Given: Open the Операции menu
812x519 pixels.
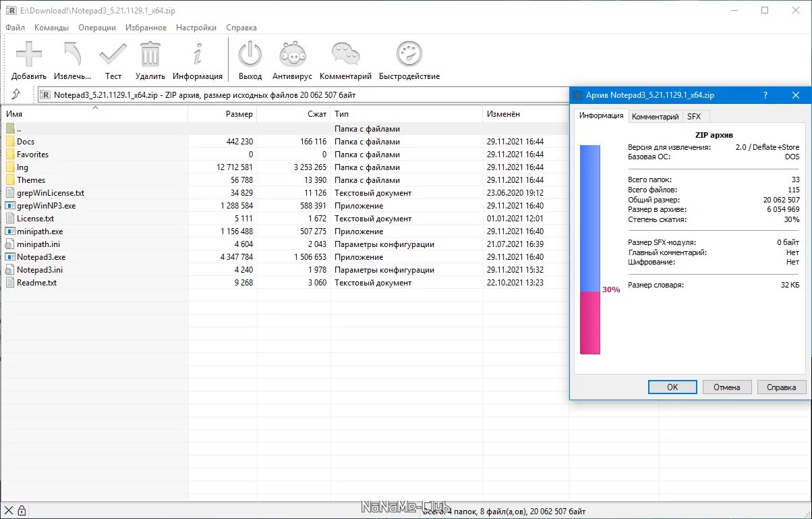Looking at the screenshot, I should point(97,28).
